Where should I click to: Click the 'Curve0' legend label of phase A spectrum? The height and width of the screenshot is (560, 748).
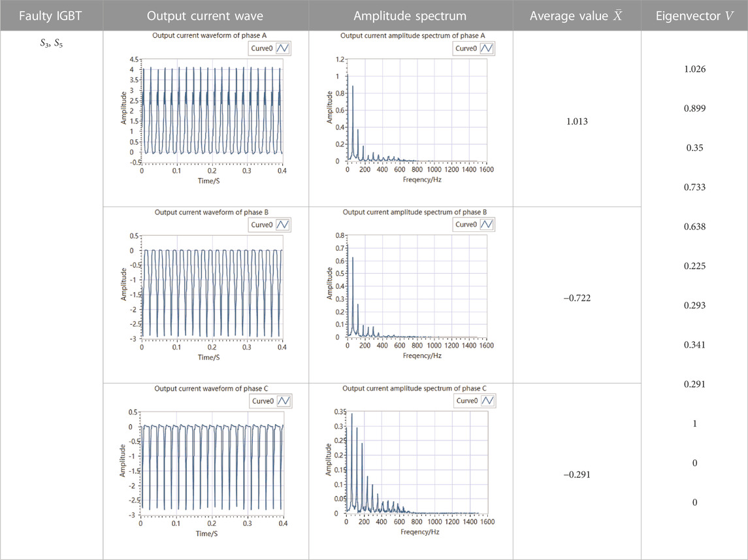[x=466, y=48]
